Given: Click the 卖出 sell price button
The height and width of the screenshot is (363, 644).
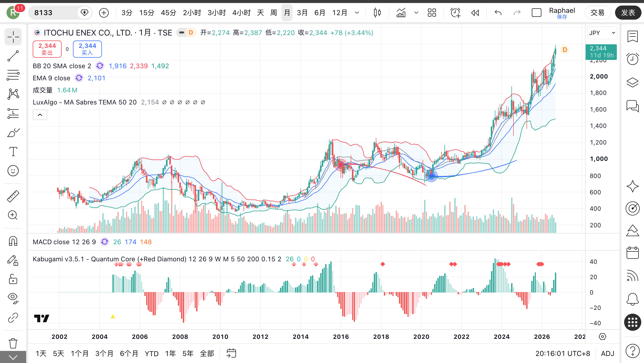Looking at the screenshot, I should click(x=47, y=49).
